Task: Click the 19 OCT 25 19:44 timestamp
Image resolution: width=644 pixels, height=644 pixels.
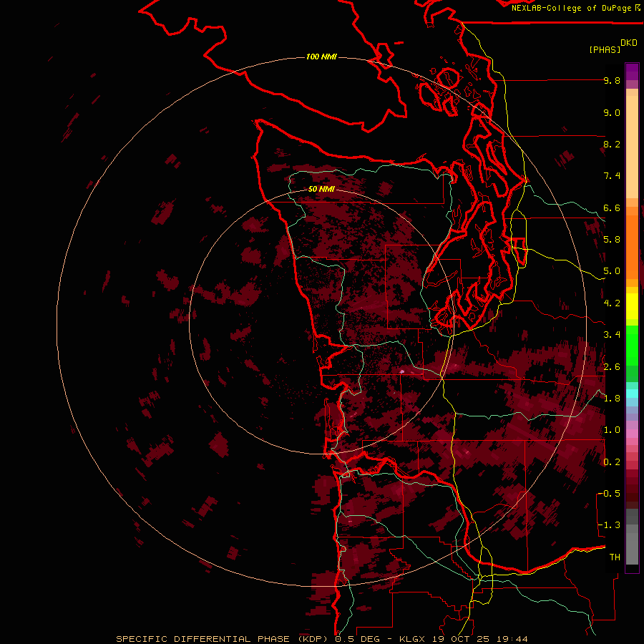Action: tap(479, 639)
